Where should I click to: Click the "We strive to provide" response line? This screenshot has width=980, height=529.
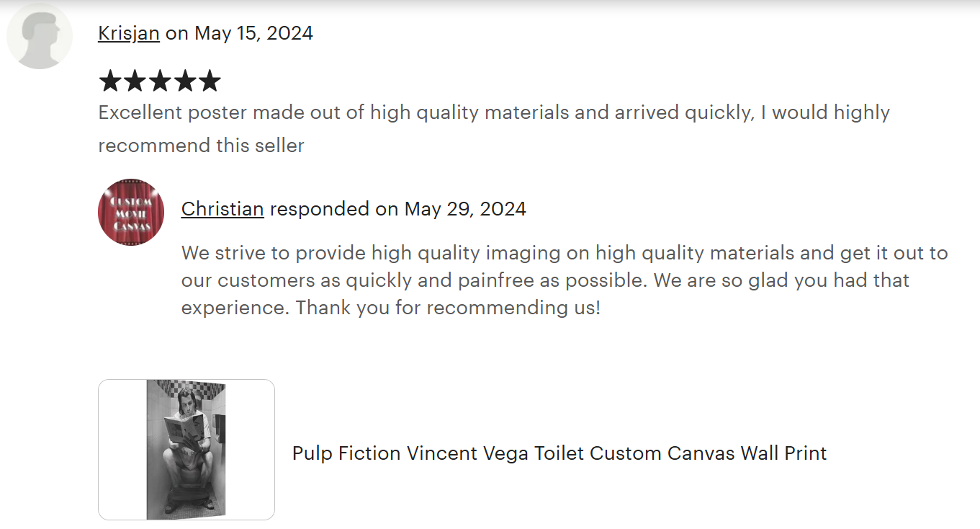click(x=564, y=253)
